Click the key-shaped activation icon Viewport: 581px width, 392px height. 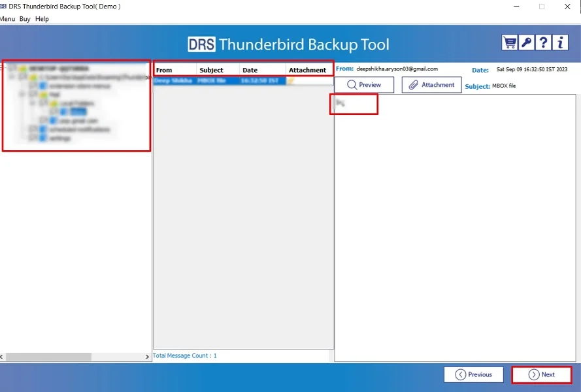click(x=525, y=41)
